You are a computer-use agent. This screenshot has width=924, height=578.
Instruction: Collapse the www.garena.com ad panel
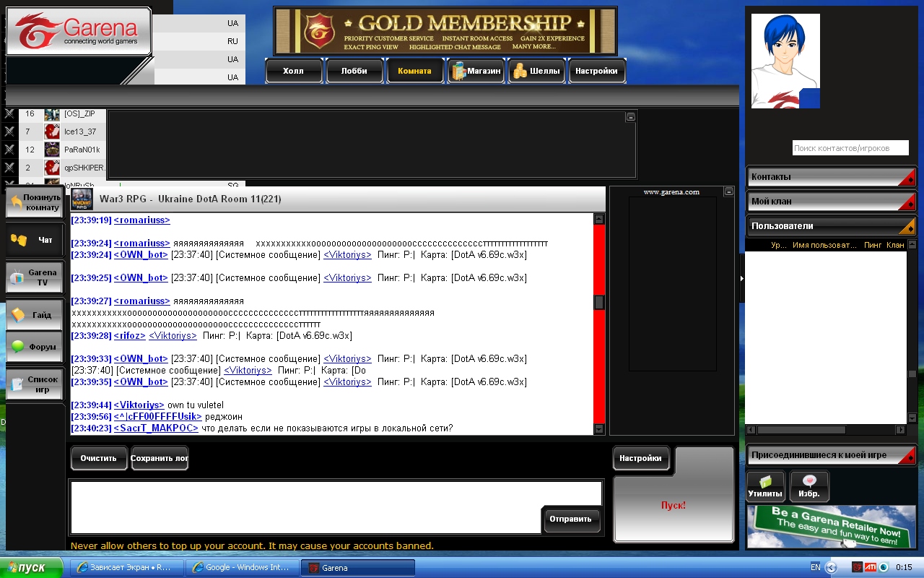(x=728, y=191)
